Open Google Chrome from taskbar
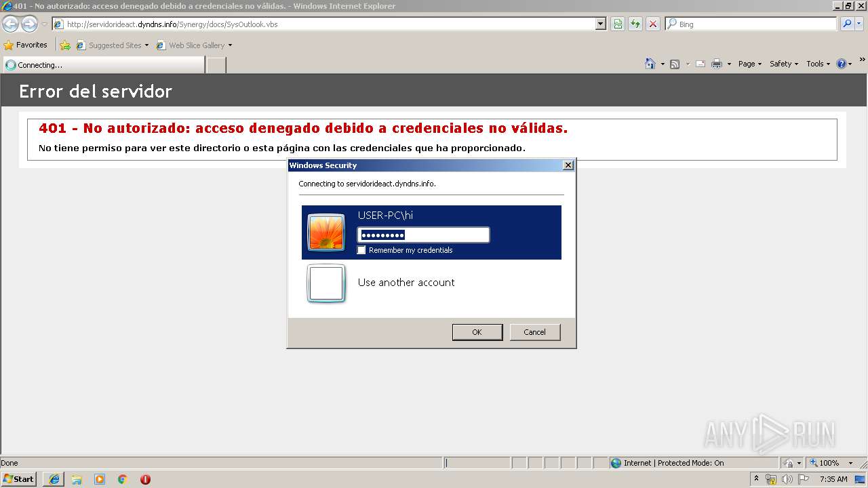 pyautogui.click(x=123, y=479)
